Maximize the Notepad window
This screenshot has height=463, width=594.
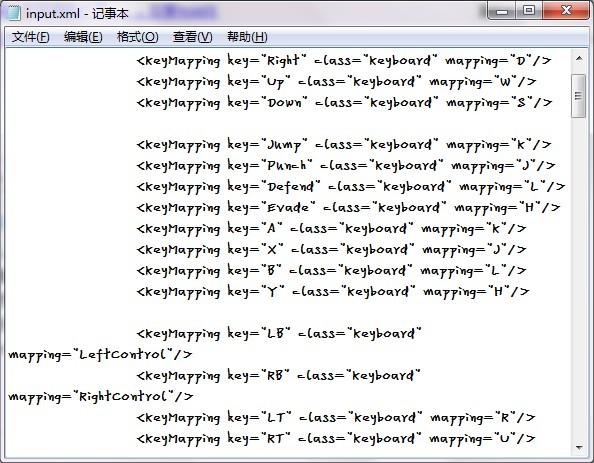[529, 11]
